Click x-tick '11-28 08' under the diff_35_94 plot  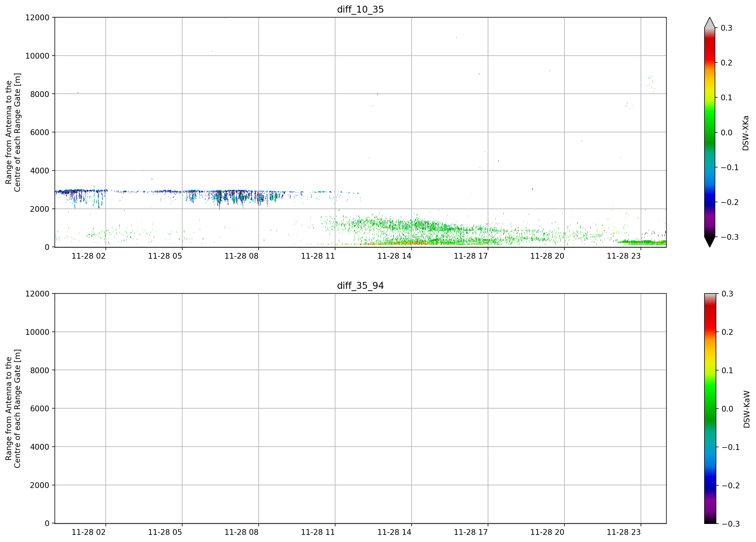click(241, 532)
